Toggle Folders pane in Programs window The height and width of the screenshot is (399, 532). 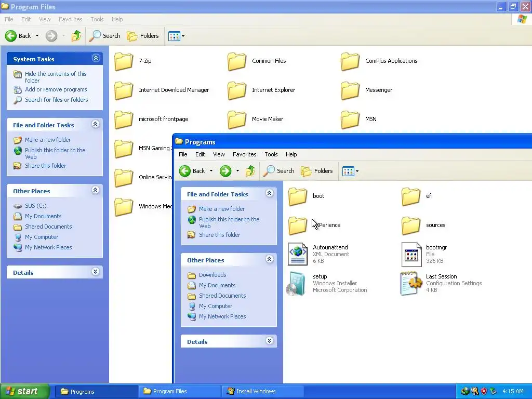coord(317,171)
